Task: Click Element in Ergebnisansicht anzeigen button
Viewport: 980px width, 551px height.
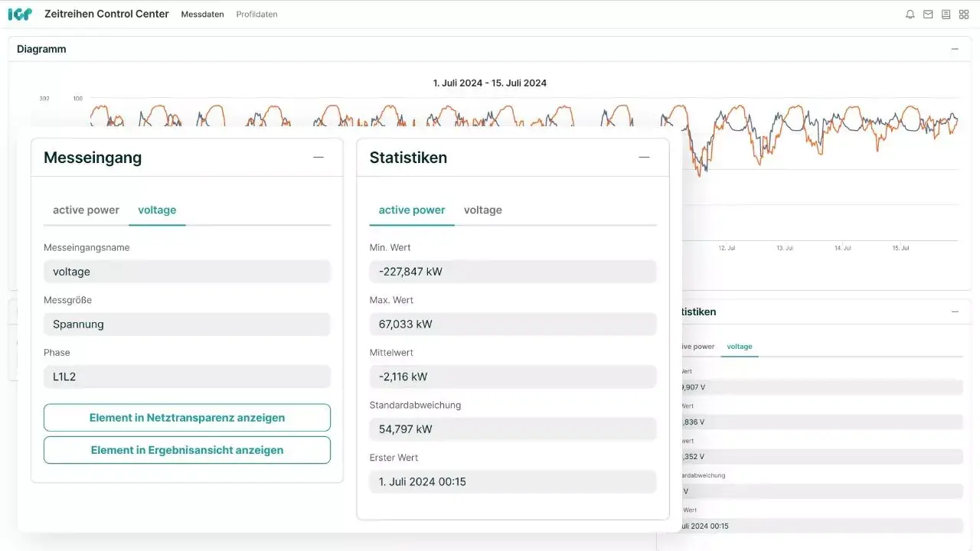Action: 187,450
